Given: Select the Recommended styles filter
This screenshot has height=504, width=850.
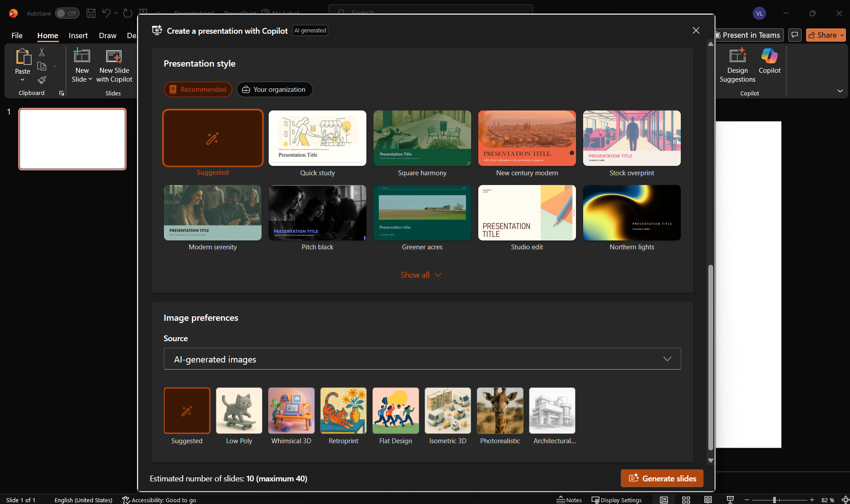Looking at the screenshot, I should pyautogui.click(x=198, y=90).
